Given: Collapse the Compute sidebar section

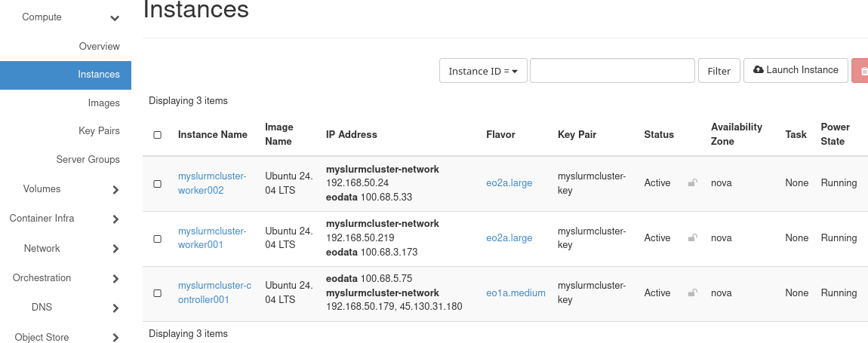Looking at the screenshot, I should 115,17.
